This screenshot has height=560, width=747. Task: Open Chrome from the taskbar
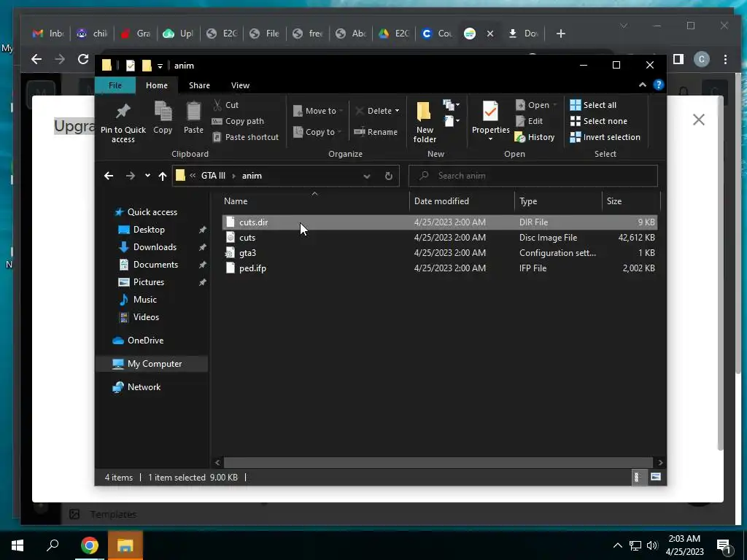89,545
